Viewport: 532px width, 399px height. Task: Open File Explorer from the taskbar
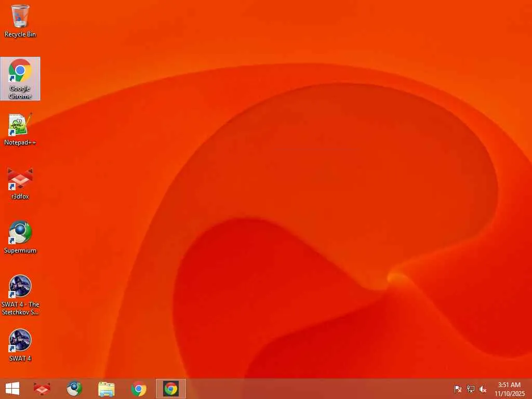click(x=106, y=389)
